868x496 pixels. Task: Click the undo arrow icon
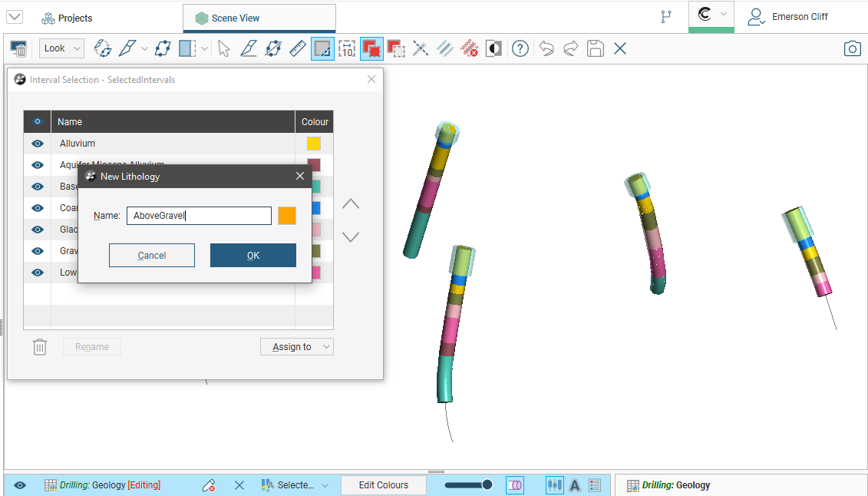pyautogui.click(x=546, y=49)
